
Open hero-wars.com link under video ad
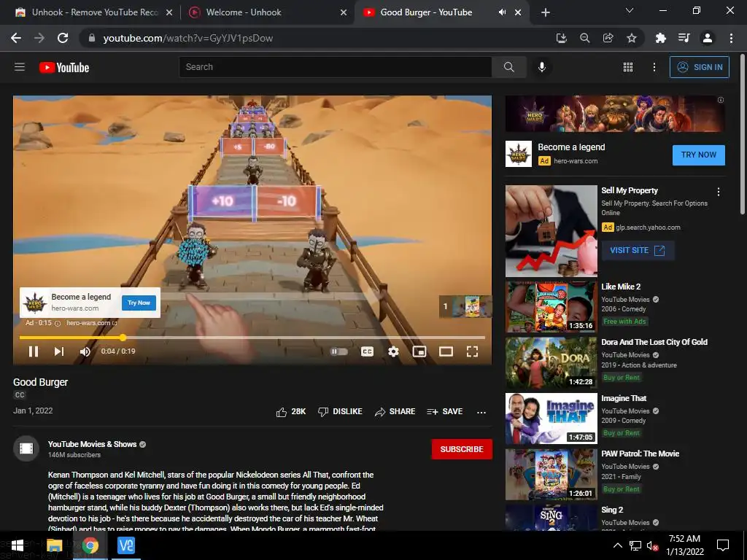[91, 323]
